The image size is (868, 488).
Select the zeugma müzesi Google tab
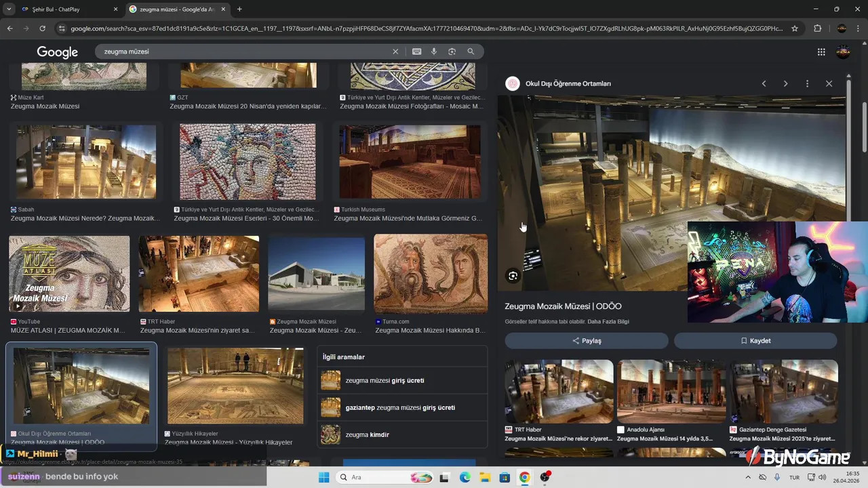tap(178, 9)
